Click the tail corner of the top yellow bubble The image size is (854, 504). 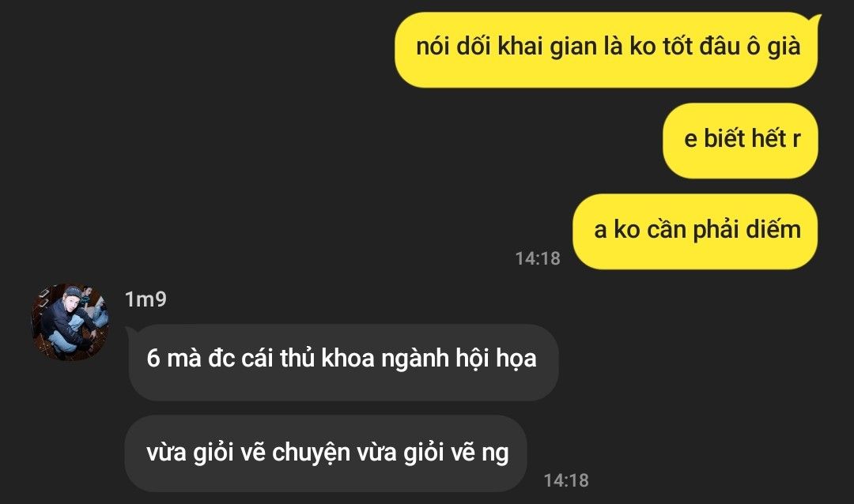pos(815,21)
